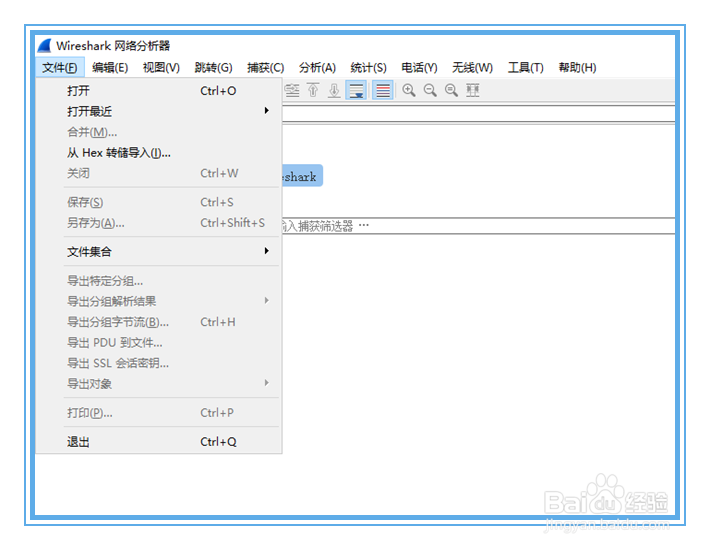This screenshot has width=710, height=550.
Task: Click the display filter bar
Action: pyautogui.click(x=478, y=114)
